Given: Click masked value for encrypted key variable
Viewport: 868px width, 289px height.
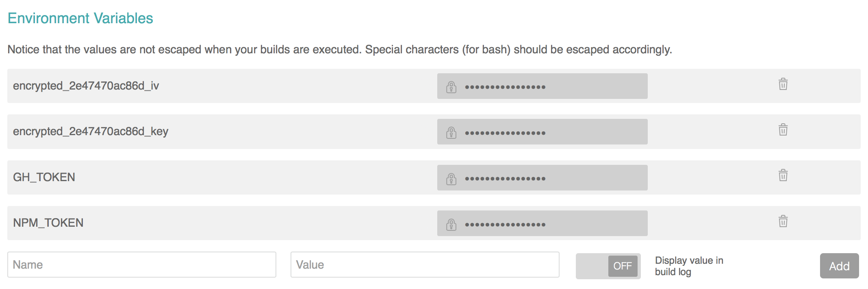Looking at the screenshot, I should [x=505, y=133].
